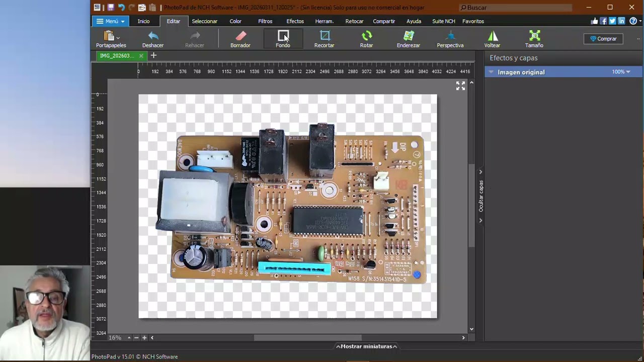This screenshot has width=644, height=362.
Task: Open the Perspectiva tool
Action: 450,39
